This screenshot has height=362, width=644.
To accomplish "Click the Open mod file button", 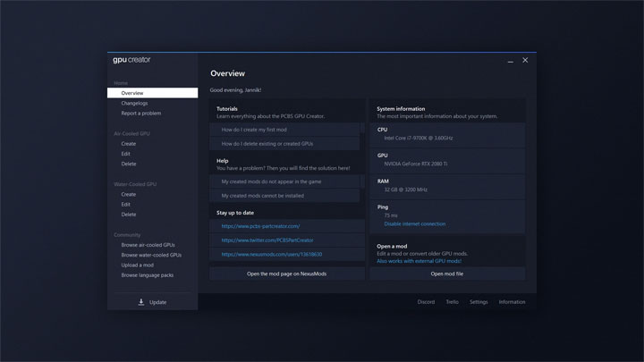I will (447, 274).
